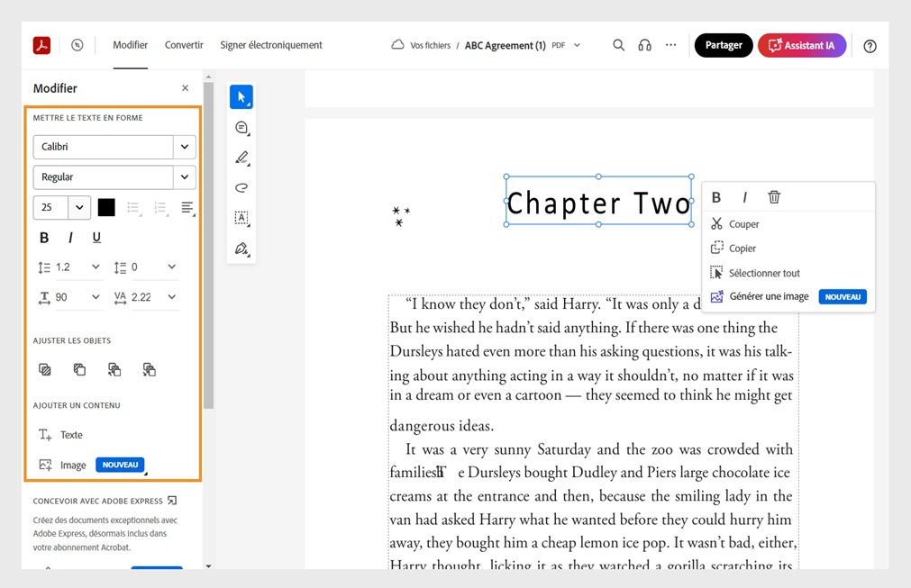Viewport: 911px width, 588px height.
Task: Choose Sélectionner tout menu item
Action: (788, 273)
